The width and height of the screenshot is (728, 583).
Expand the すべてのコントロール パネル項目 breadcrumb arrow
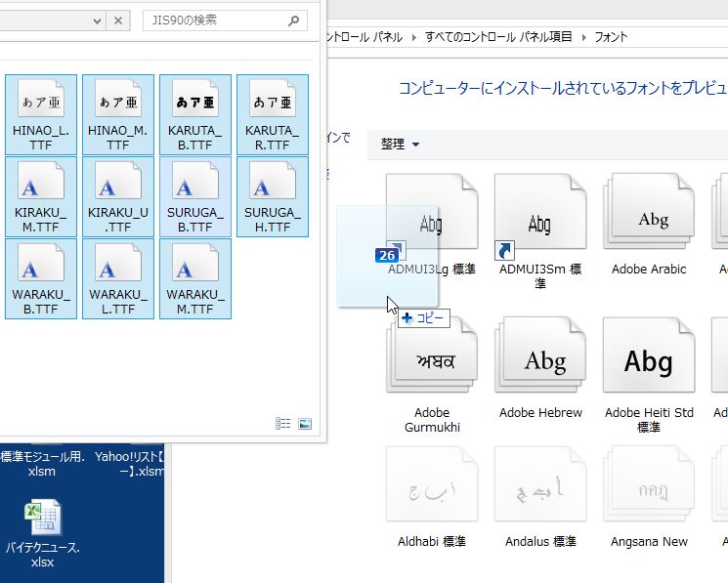[x=583, y=37]
